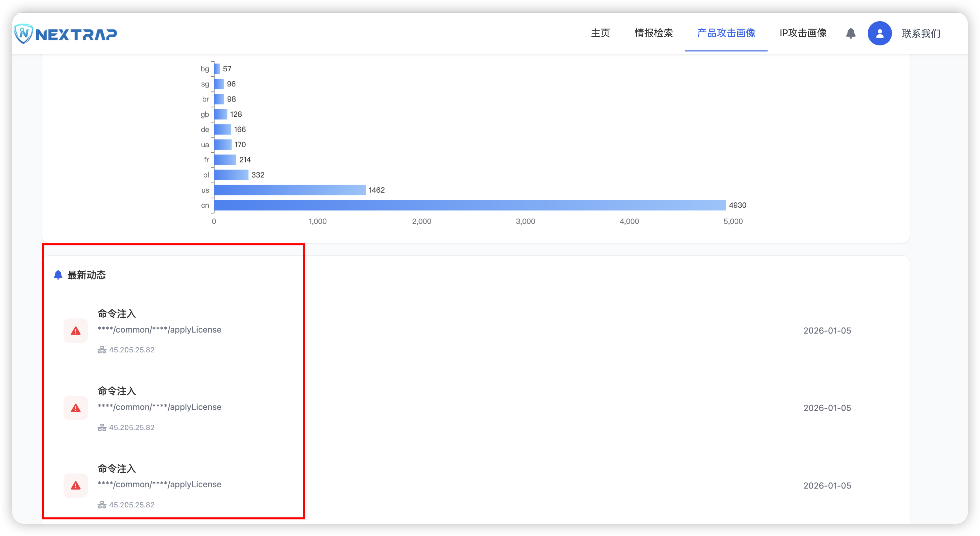Click the first red warning triangle icon
The height and width of the screenshot is (536, 980).
76,331
